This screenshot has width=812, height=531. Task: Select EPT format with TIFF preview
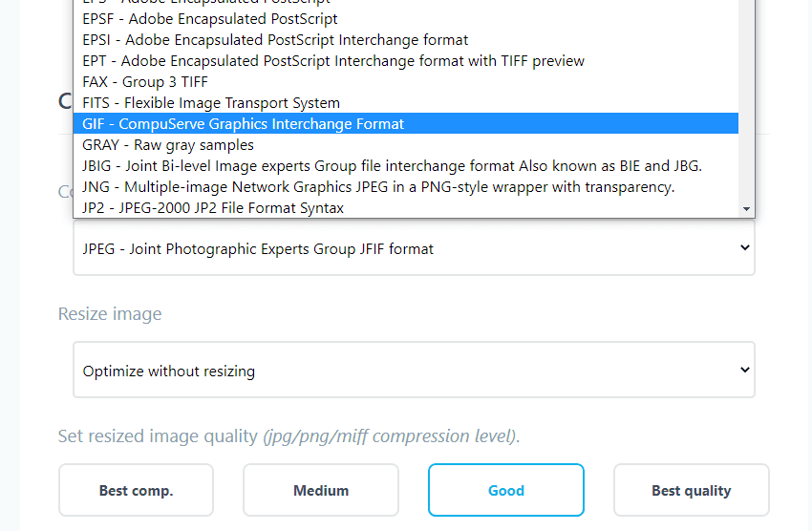tap(406, 61)
